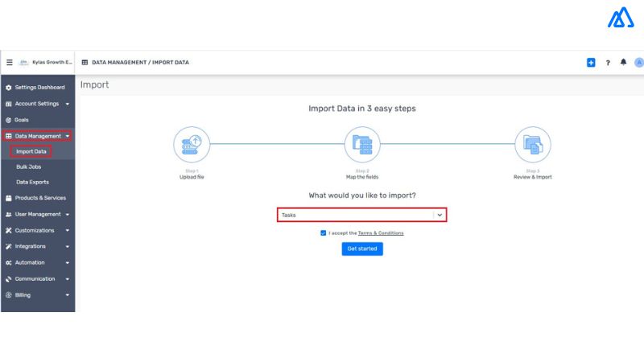Click the Kylas Growth Engine logo
The image size is (644, 362).
(24, 63)
